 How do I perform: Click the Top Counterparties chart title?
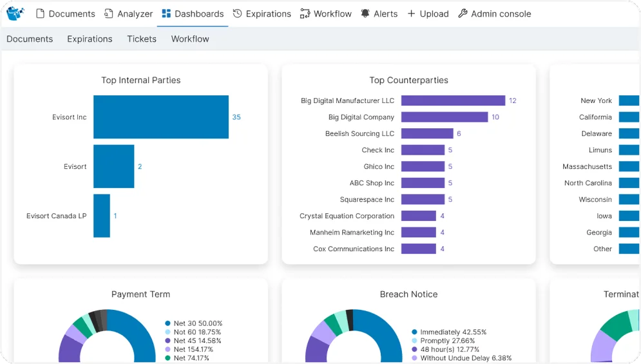409,80
